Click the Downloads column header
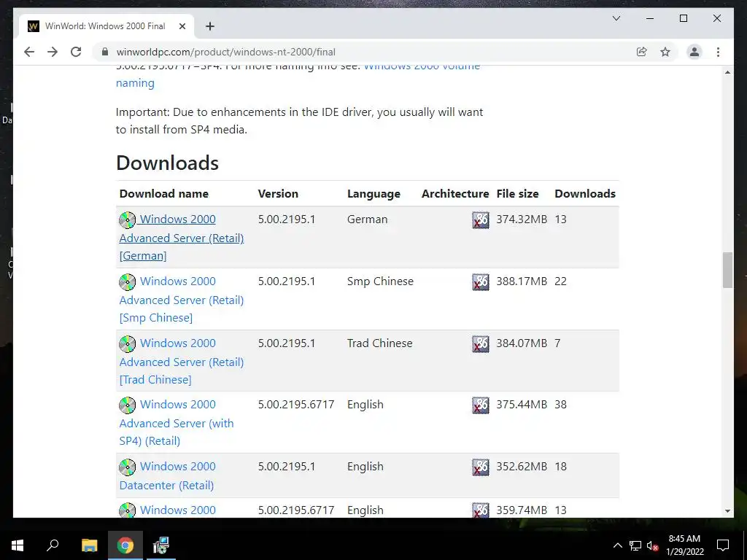 pyautogui.click(x=585, y=194)
